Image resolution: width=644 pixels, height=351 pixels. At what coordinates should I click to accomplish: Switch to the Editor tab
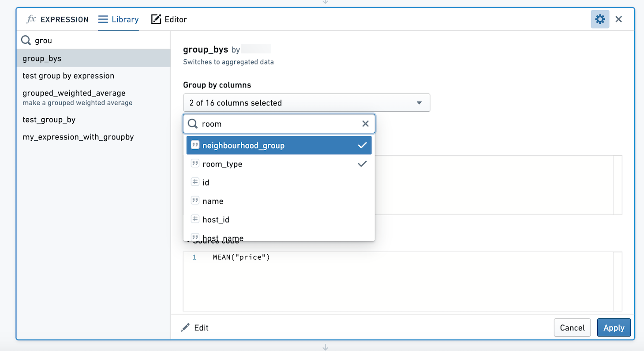(169, 19)
